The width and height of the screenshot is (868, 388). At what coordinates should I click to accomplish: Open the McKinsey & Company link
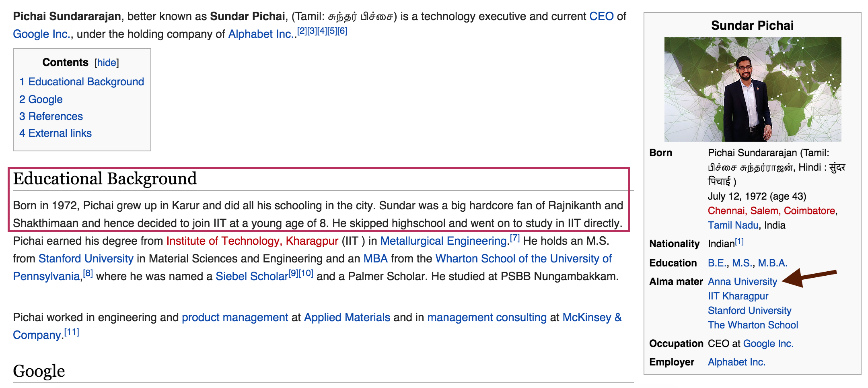(592, 318)
